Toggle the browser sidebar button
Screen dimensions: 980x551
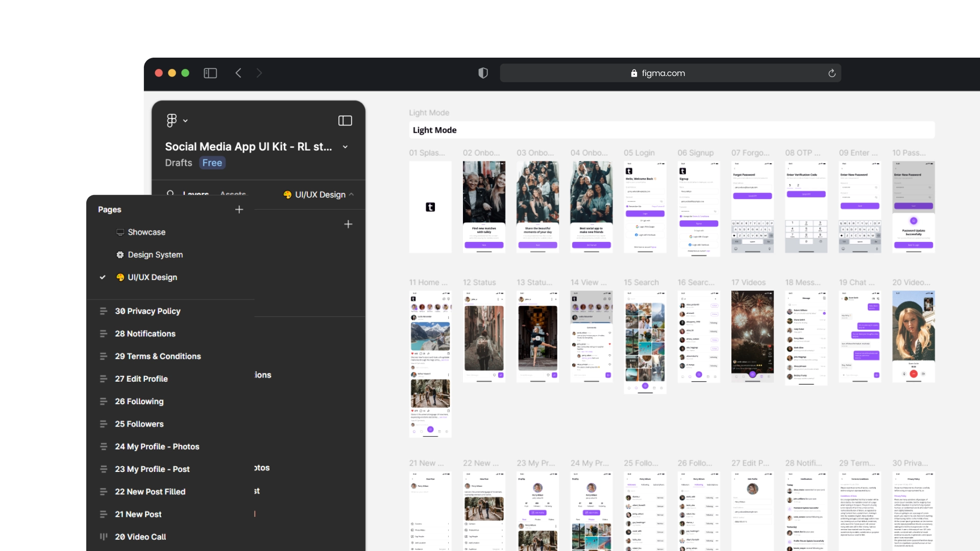[210, 73]
